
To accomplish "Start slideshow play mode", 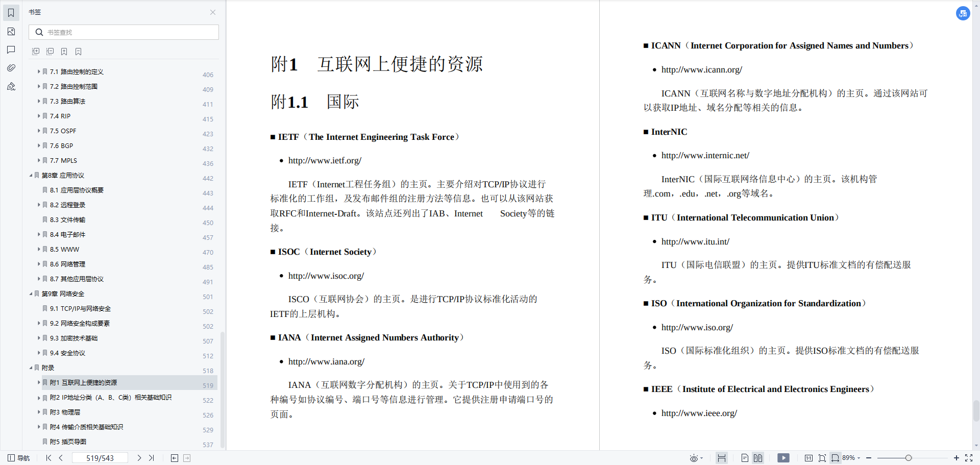I will (x=783, y=458).
